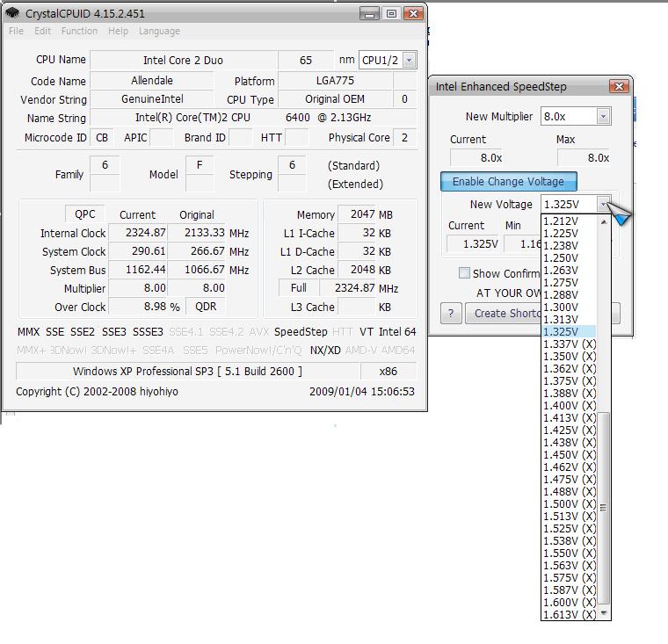This screenshot has width=668, height=644.
Task: Select 1.575V (X) voltage entry
Action: pyautogui.click(x=569, y=578)
